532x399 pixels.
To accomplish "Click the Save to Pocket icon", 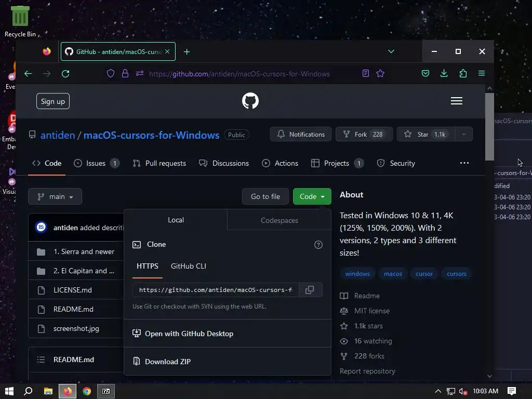I will click(425, 74).
